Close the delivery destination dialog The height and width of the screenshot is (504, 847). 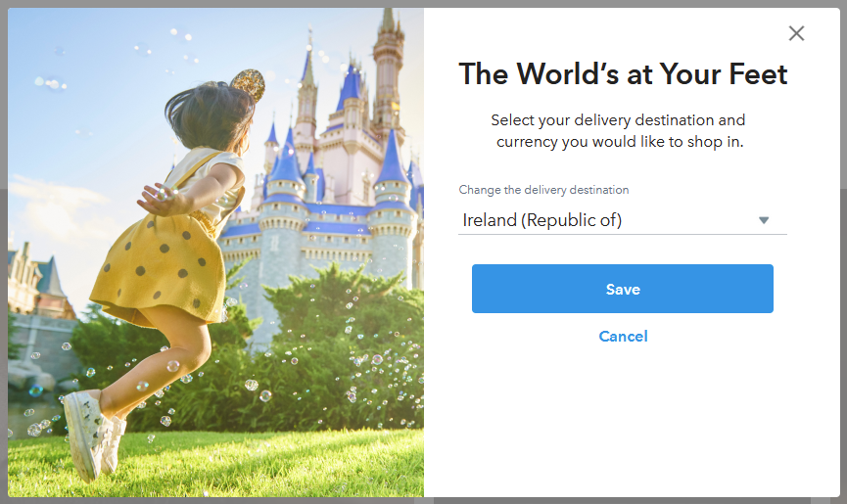796,33
